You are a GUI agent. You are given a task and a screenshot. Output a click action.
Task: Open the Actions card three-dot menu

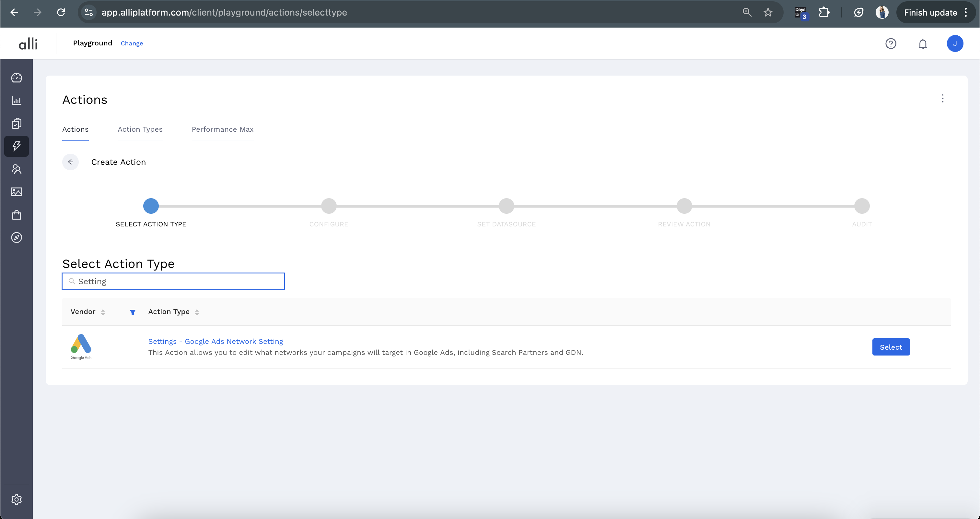[x=942, y=99]
